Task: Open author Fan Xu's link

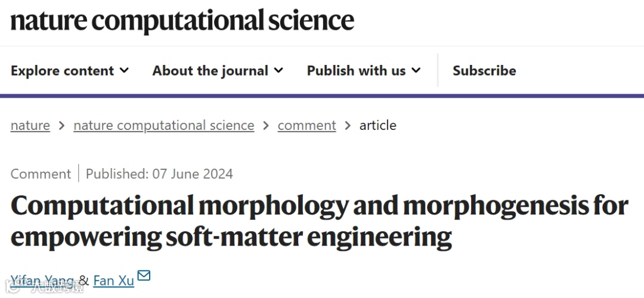Action: 113,280
